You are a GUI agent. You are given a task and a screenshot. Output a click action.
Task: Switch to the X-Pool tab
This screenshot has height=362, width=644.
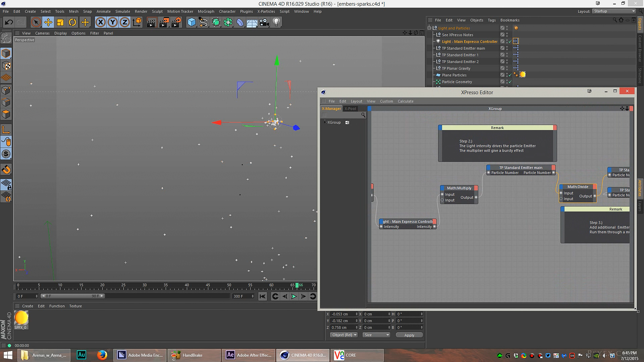click(350, 109)
